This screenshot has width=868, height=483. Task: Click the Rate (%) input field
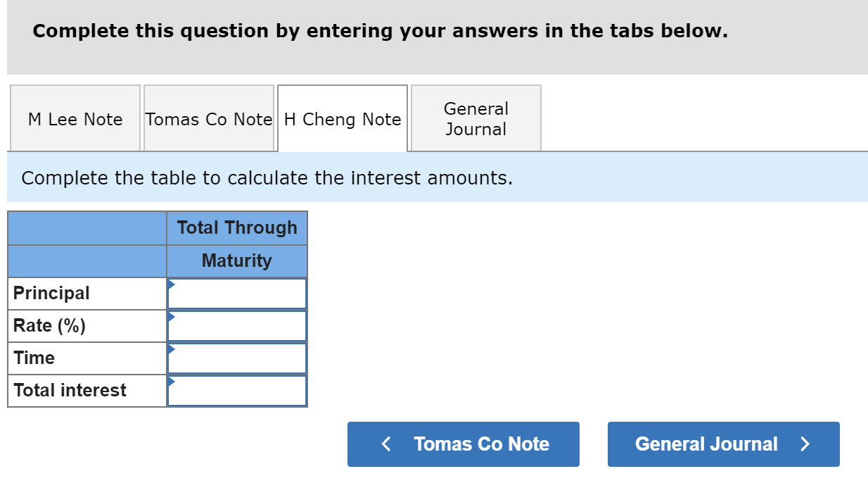239,325
